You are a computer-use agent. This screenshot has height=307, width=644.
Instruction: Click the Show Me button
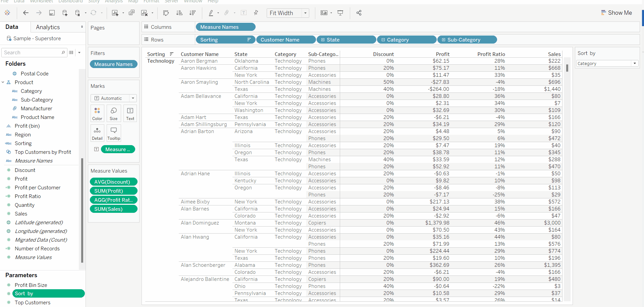[616, 13]
